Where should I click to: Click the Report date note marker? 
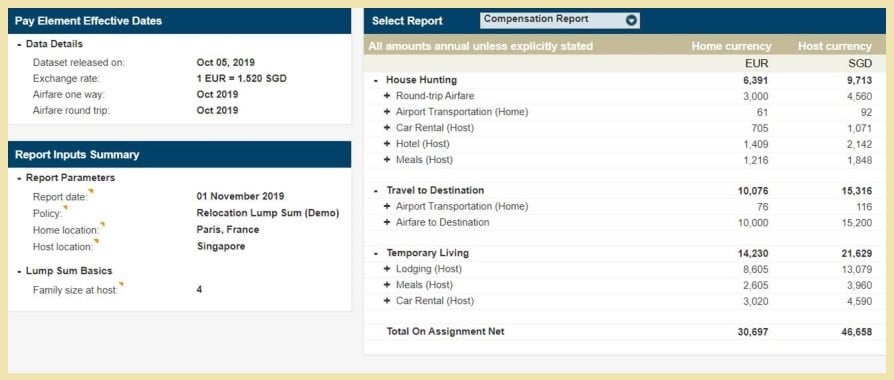click(91, 191)
